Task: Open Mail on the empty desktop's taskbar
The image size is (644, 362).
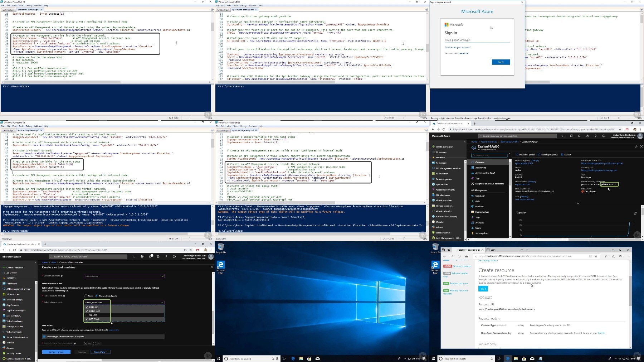Action: 317,358
